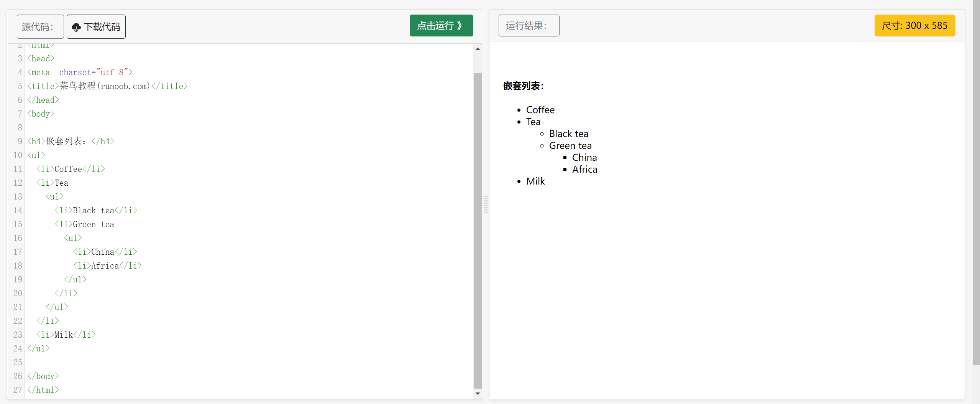Click Africa in the rendered list
Image resolution: width=980 pixels, height=404 pixels.
tap(584, 169)
